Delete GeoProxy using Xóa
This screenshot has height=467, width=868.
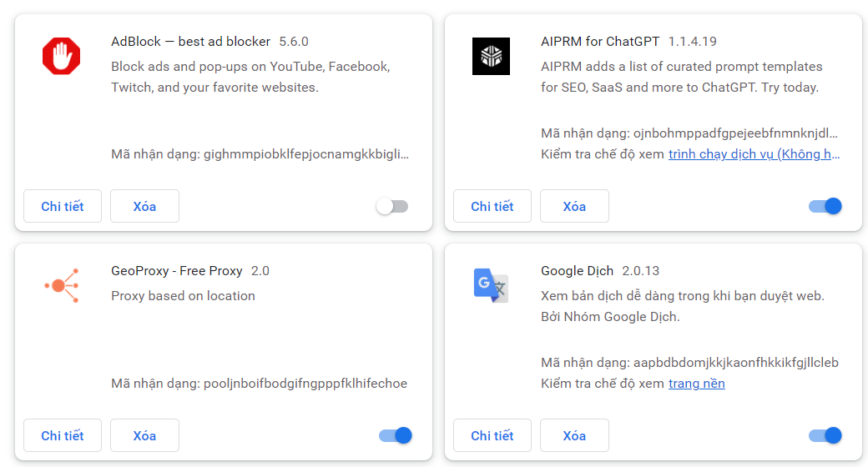144,435
